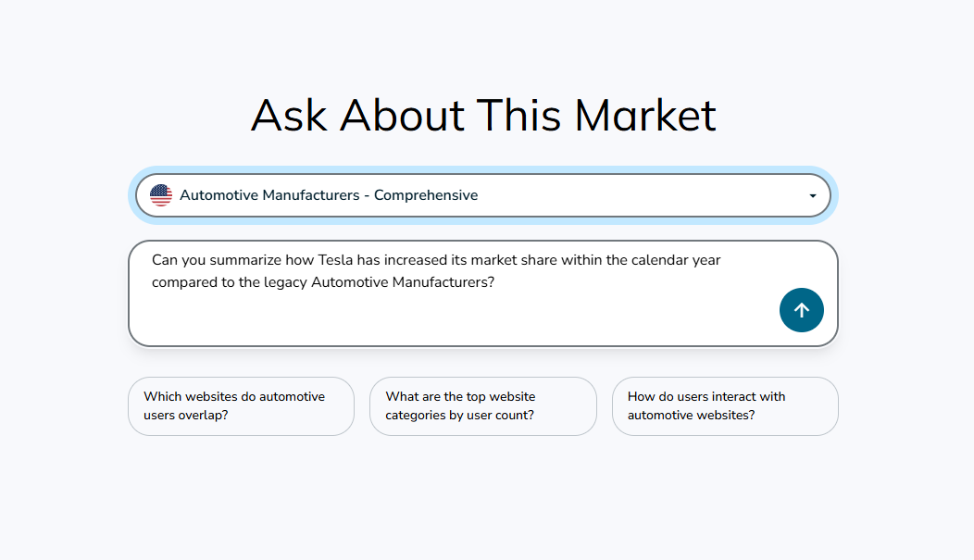Choose the 'top website categories by user count' suggestion

pos(482,405)
